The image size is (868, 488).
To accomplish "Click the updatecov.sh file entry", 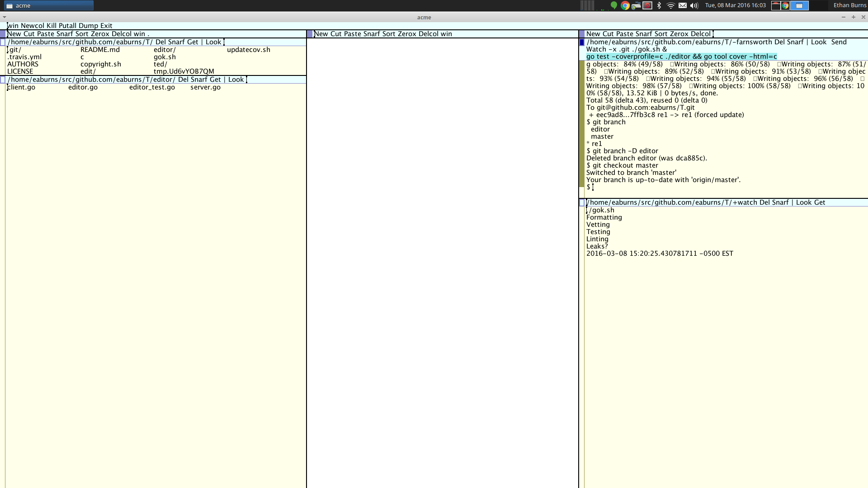I will point(249,50).
